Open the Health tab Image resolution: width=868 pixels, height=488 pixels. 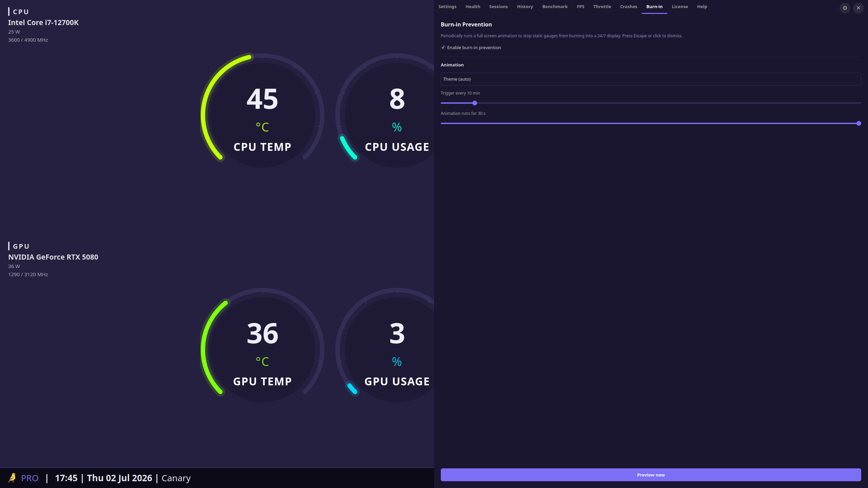point(473,7)
